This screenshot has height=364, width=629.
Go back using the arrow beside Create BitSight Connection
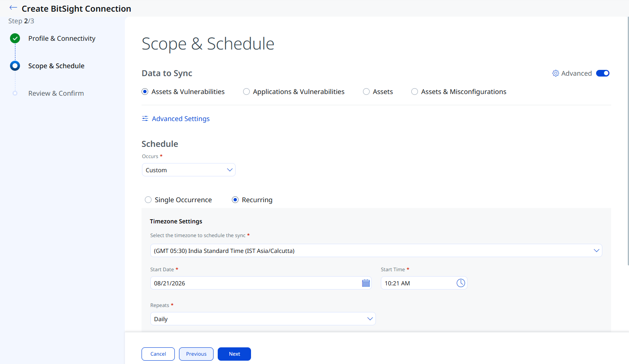click(x=13, y=8)
